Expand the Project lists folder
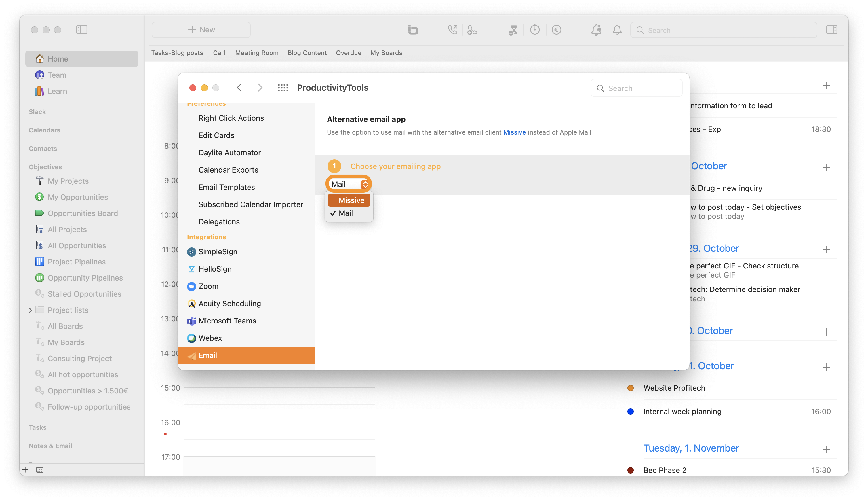This screenshot has height=500, width=868. (31, 310)
